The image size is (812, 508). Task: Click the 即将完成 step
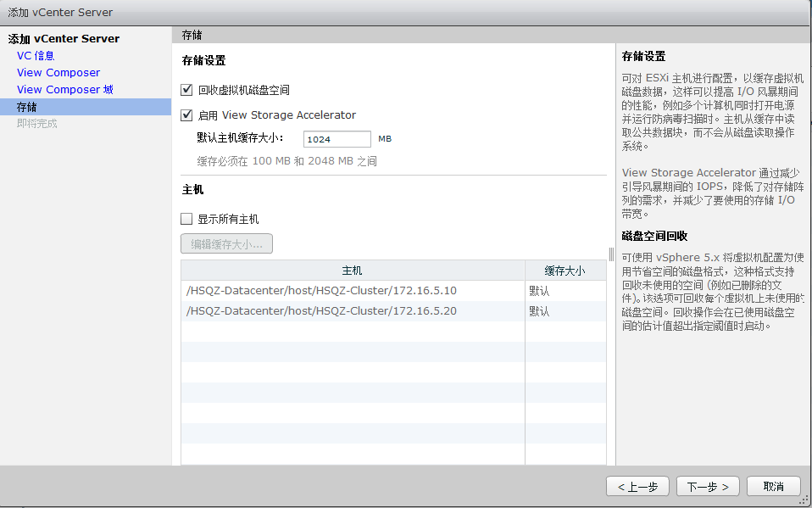point(36,123)
